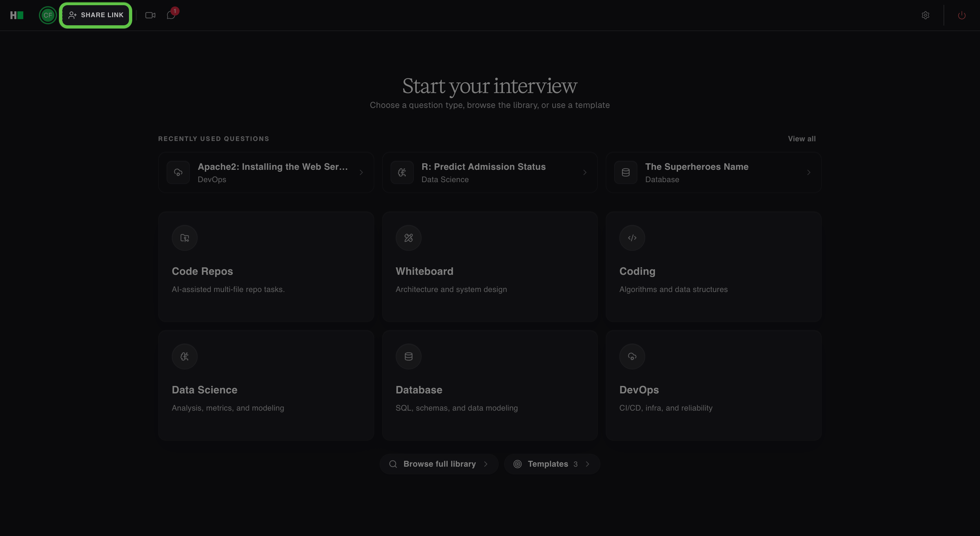Click "SQL, schemas, and data modeling" description
The width and height of the screenshot is (980, 536).
[457, 408]
